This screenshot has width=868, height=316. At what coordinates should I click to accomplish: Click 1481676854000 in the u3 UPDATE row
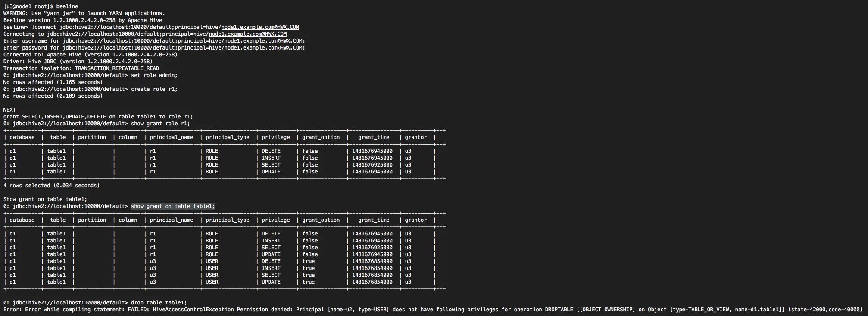(x=372, y=282)
